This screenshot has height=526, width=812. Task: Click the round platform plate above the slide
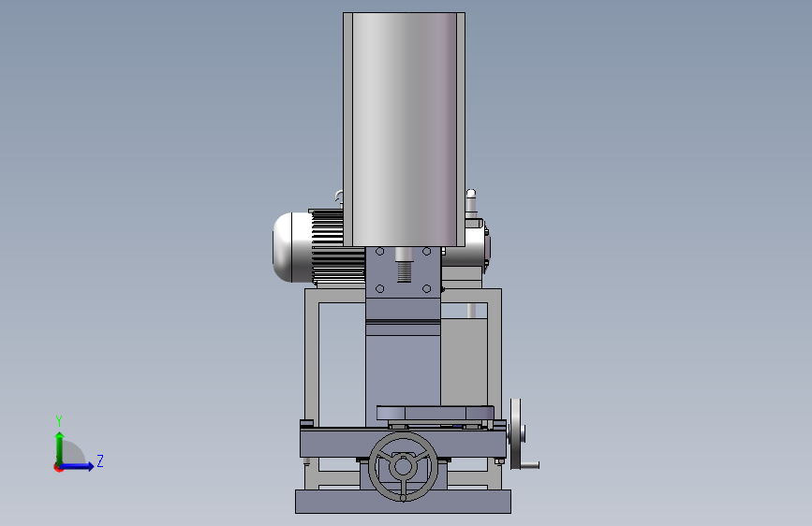tap(435, 413)
